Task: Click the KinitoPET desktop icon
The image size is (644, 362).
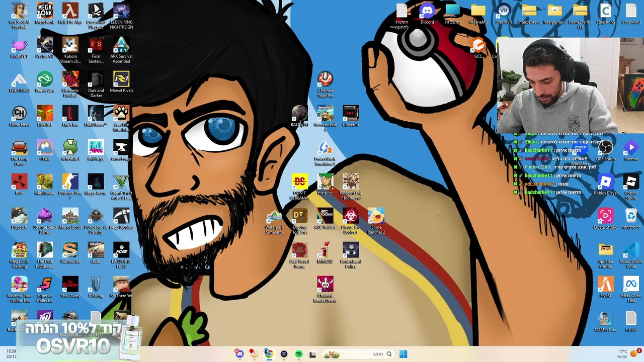Action: point(19,48)
